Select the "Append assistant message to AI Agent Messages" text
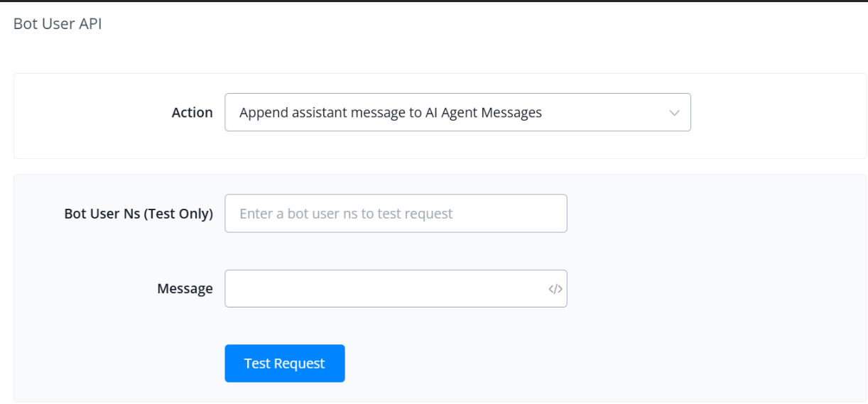 click(391, 113)
